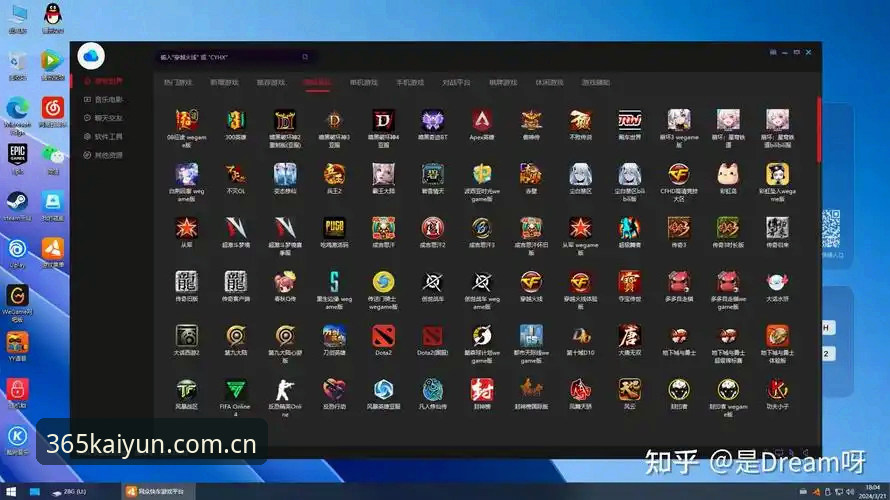The width and height of the screenshot is (890, 500).
Task: Select the red highlighted first sidebar item
Action: (103, 81)
